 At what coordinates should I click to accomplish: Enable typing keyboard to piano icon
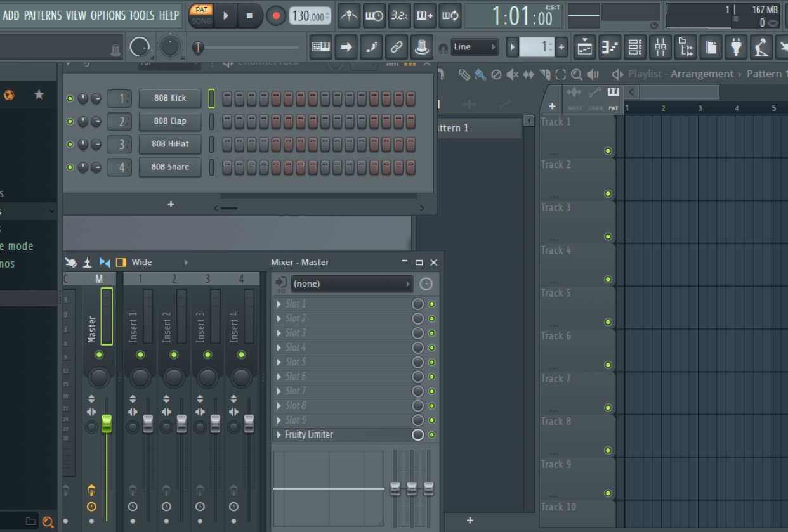coord(321,47)
